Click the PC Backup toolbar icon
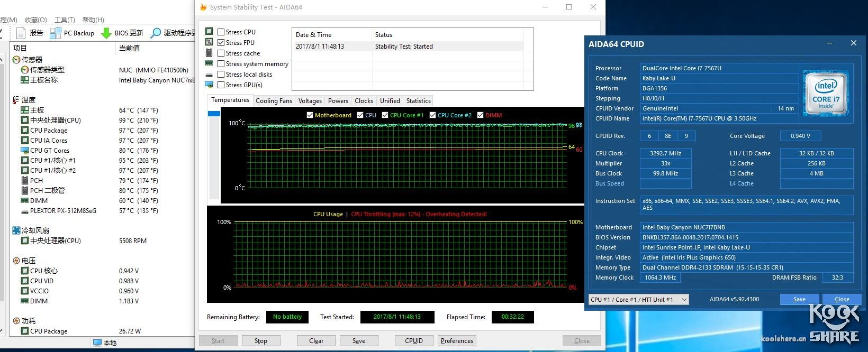Screen dimensions: 868x352 55,33
